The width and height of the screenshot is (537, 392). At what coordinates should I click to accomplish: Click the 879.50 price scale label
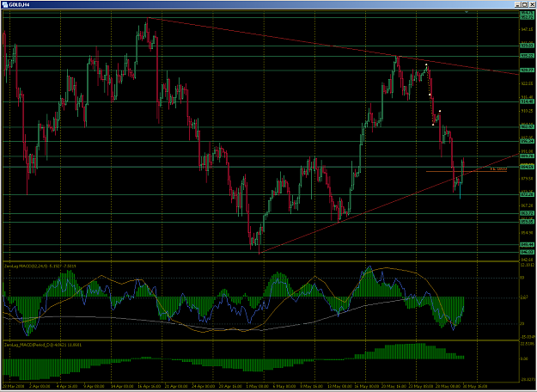tap(527, 179)
